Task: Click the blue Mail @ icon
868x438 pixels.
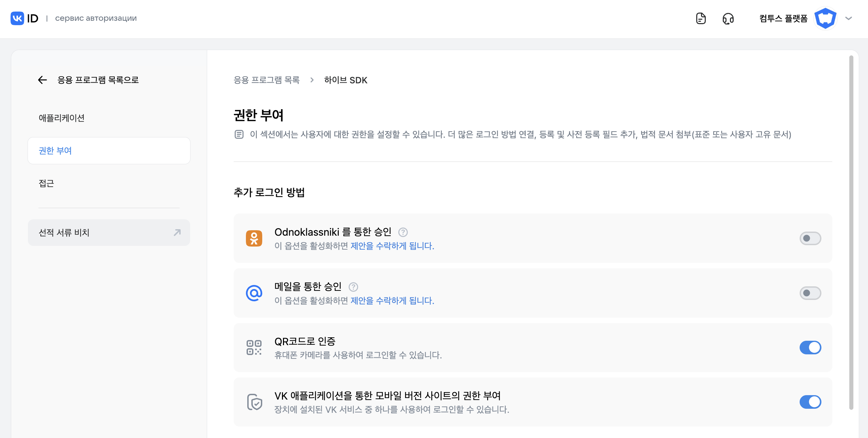Action: [254, 293]
